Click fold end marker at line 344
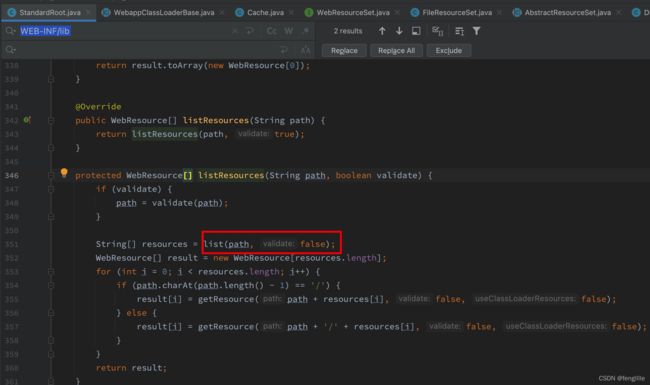Screen dimensions: 650x385 click(x=51, y=148)
